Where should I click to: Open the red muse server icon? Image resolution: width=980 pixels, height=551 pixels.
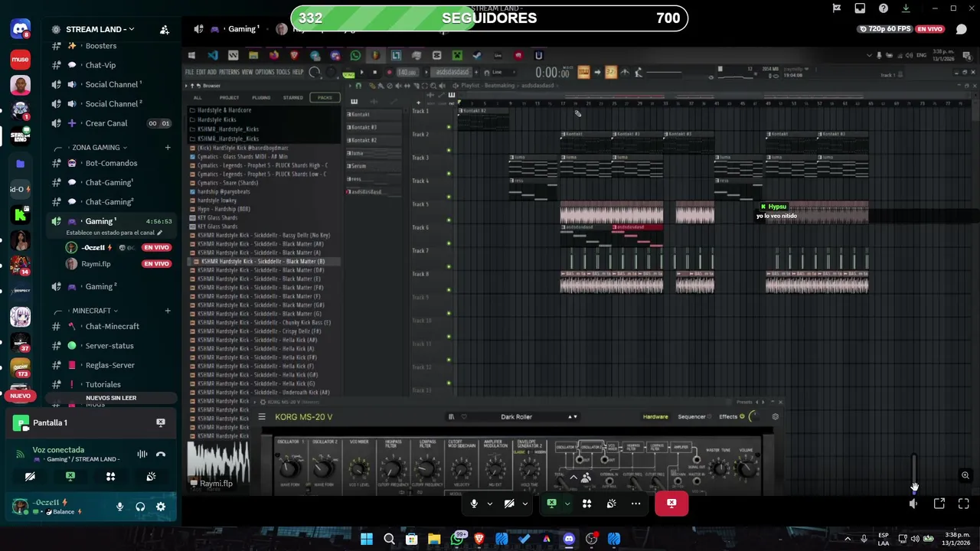point(21,59)
